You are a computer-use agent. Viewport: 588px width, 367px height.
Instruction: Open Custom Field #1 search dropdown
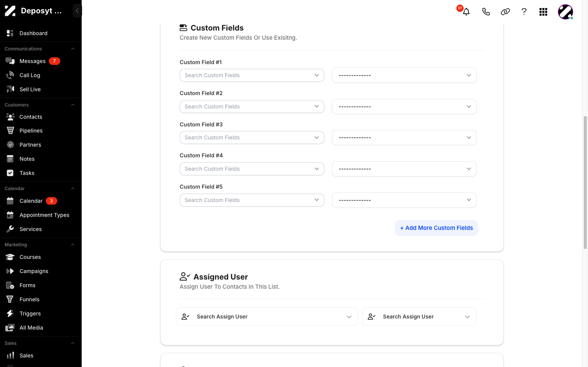(252, 75)
